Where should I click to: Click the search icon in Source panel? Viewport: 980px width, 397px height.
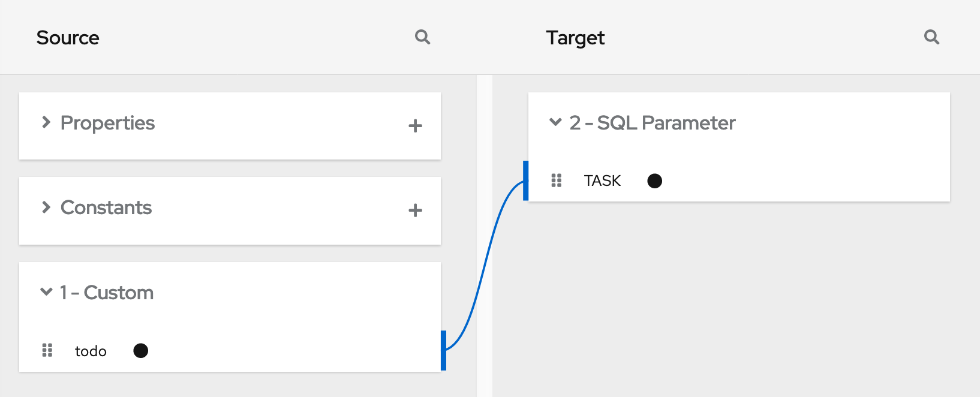point(422,37)
